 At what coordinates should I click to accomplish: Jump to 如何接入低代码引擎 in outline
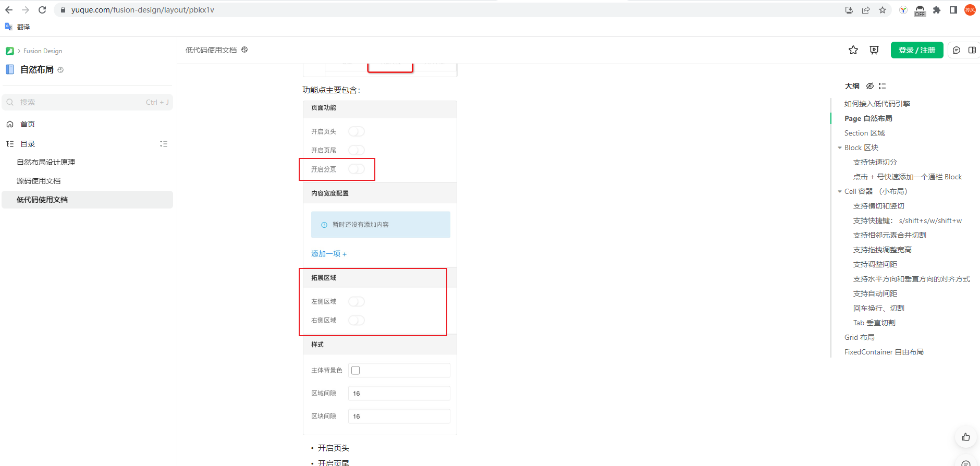(x=877, y=104)
